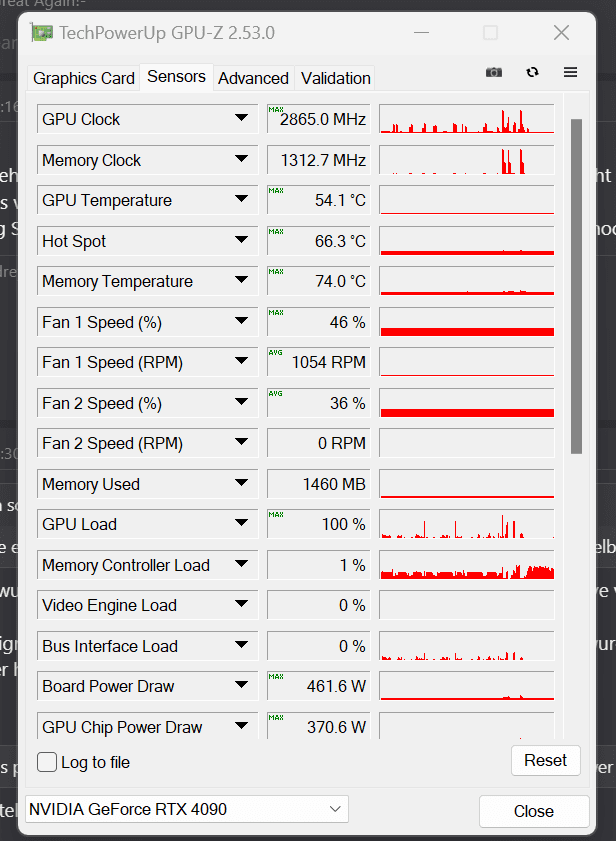Open the Validation tab
Viewport: 616px width, 841px height.
[335, 78]
